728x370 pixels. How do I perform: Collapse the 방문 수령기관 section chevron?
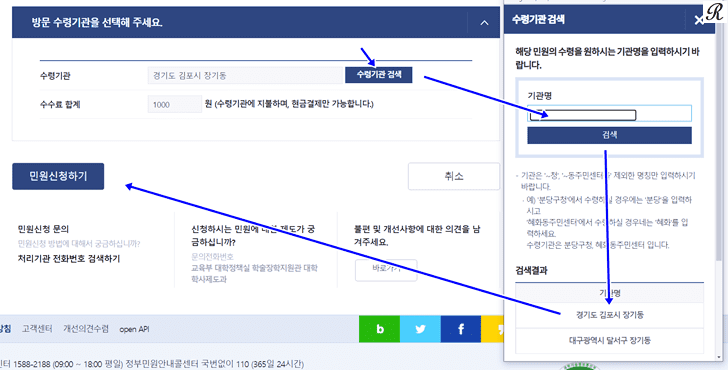(x=484, y=22)
